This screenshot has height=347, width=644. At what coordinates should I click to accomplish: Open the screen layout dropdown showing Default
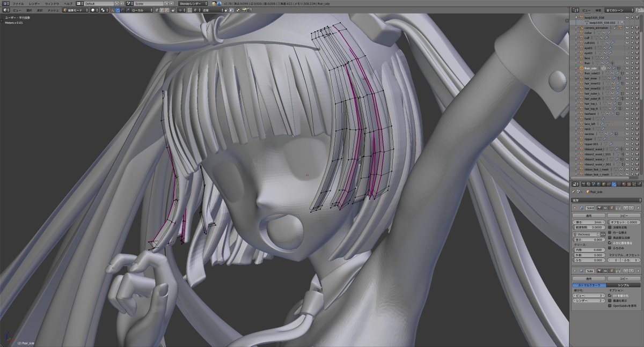pos(80,3)
